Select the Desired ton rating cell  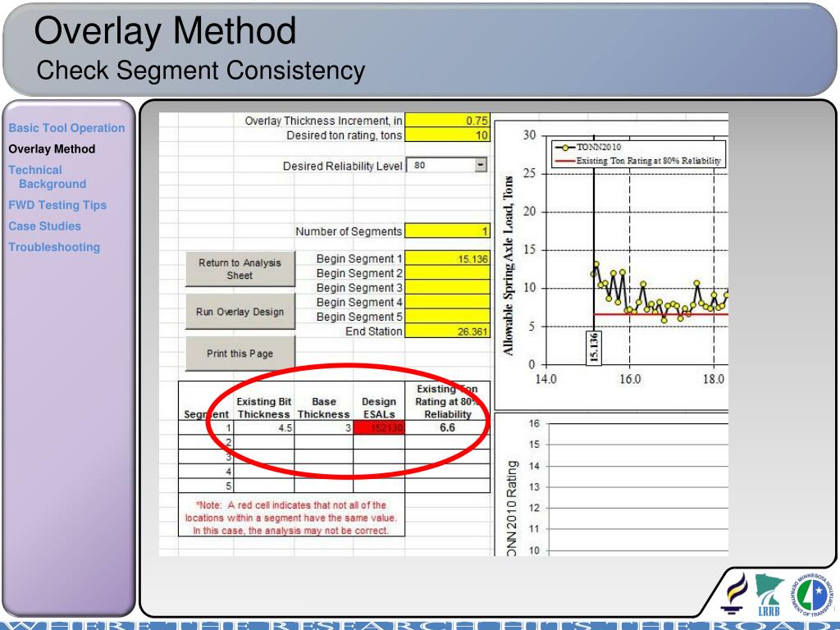[x=447, y=135]
